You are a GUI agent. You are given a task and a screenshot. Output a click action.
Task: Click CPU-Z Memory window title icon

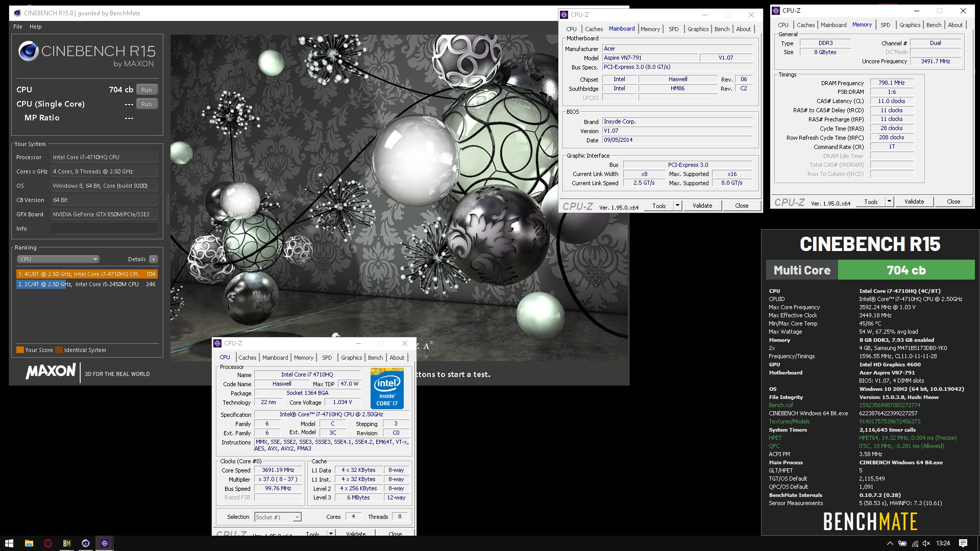[776, 11]
